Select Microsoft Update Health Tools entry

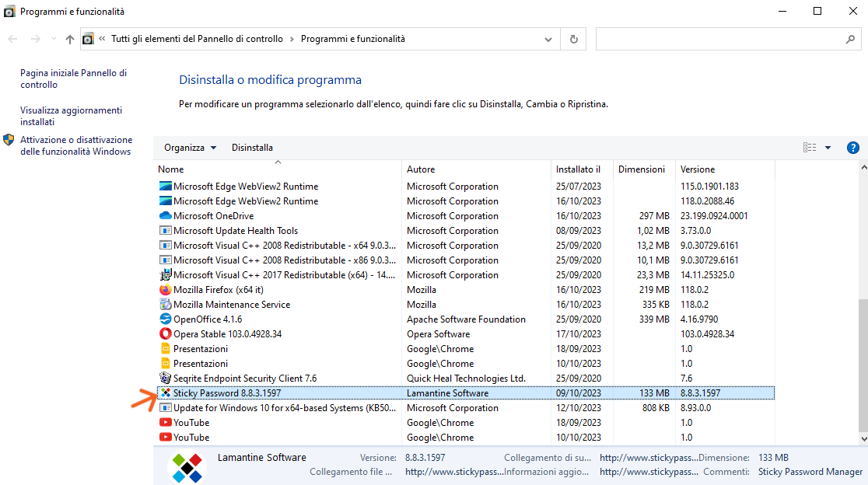click(236, 231)
